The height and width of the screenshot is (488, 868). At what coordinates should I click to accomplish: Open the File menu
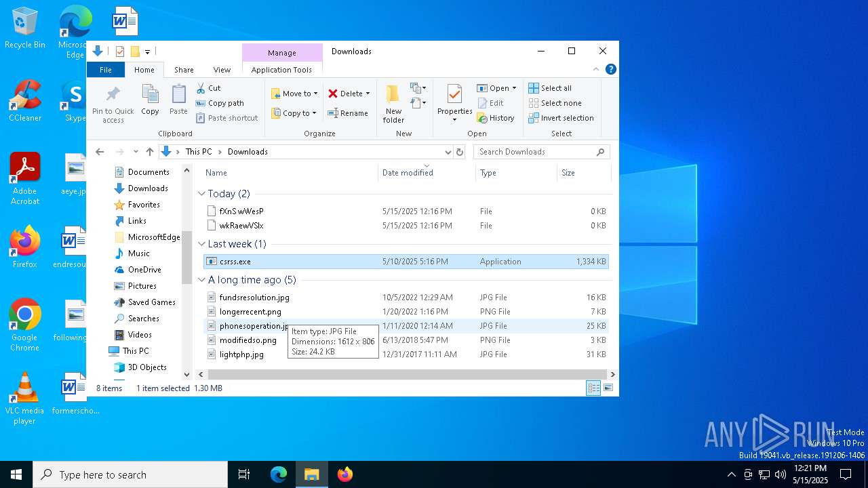pyautogui.click(x=106, y=70)
